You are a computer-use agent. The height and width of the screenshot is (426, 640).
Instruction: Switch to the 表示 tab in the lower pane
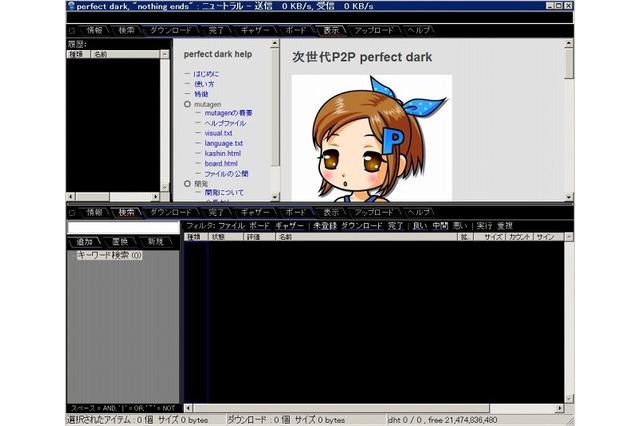click(x=331, y=212)
